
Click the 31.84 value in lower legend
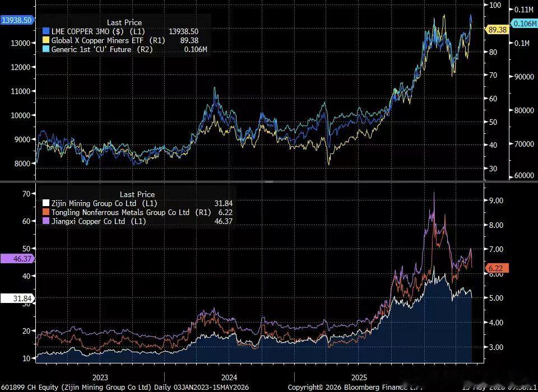click(x=223, y=203)
